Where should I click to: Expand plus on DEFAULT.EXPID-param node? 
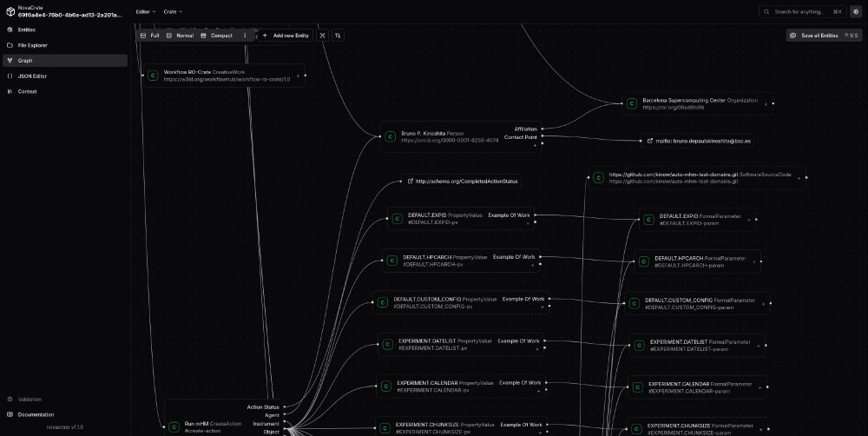pos(749,220)
